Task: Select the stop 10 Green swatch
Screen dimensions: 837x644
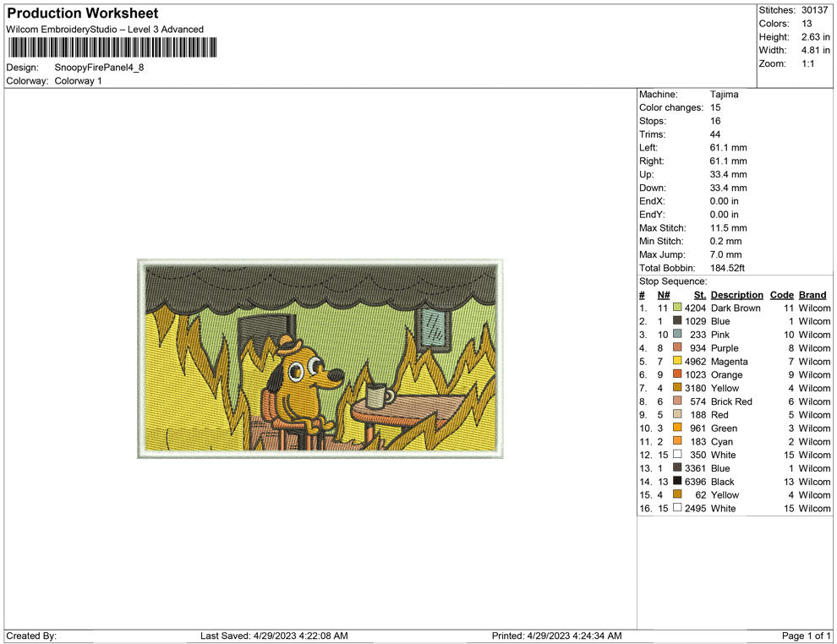Action: (x=677, y=428)
